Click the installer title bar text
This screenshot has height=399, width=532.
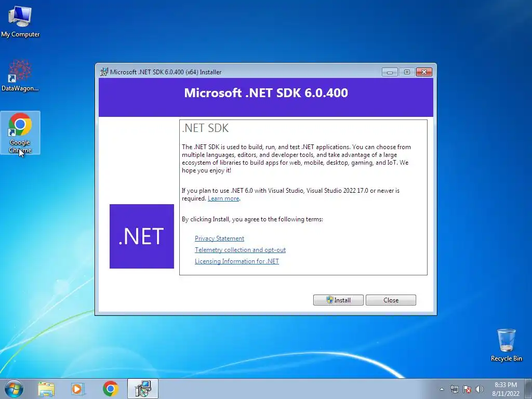click(x=166, y=72)
